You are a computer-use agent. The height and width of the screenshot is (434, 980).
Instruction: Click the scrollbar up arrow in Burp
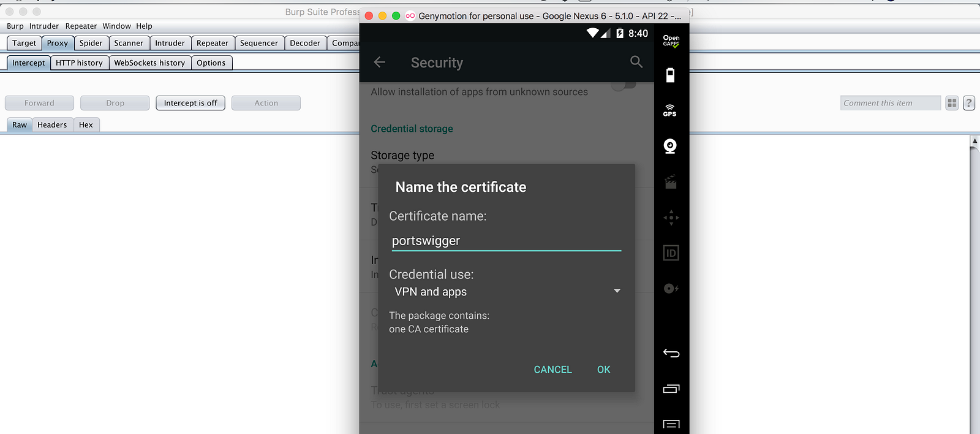(x=974, y=142)
